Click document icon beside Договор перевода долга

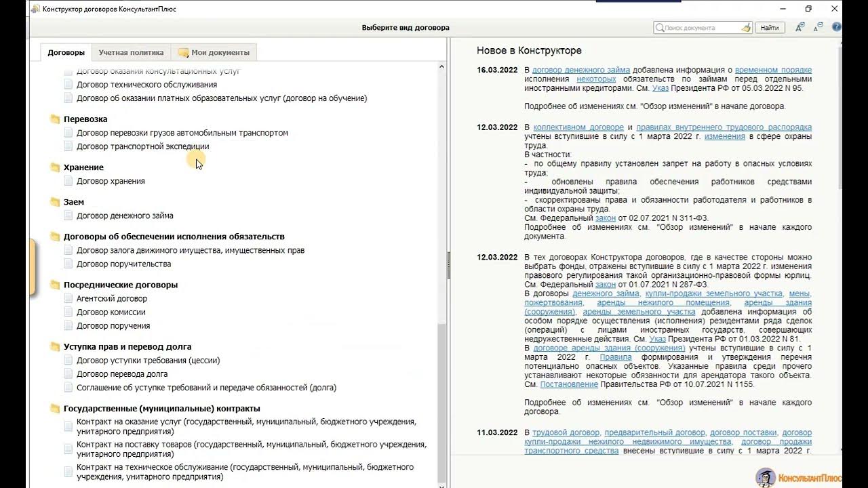[x=68, y=373]
